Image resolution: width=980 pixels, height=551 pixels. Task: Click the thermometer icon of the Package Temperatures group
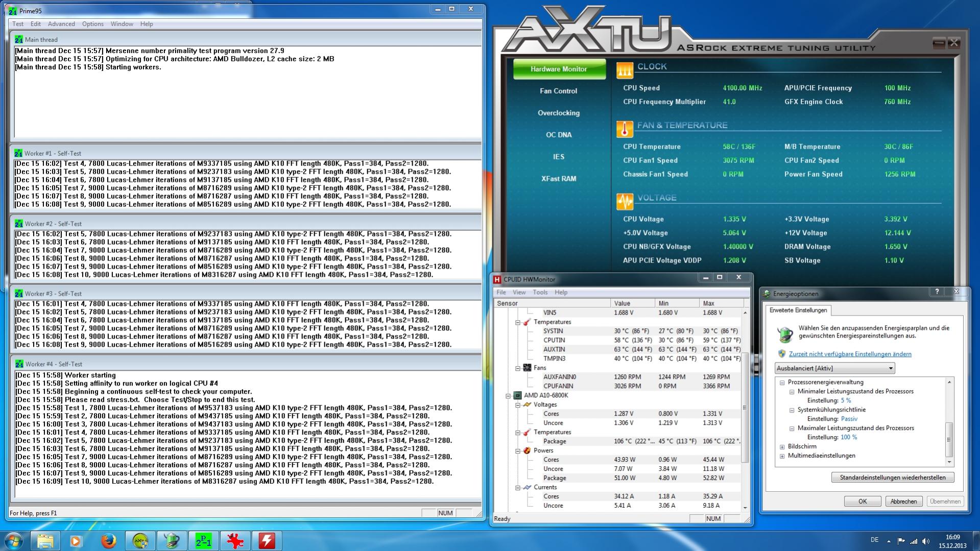tap(527, 432)
